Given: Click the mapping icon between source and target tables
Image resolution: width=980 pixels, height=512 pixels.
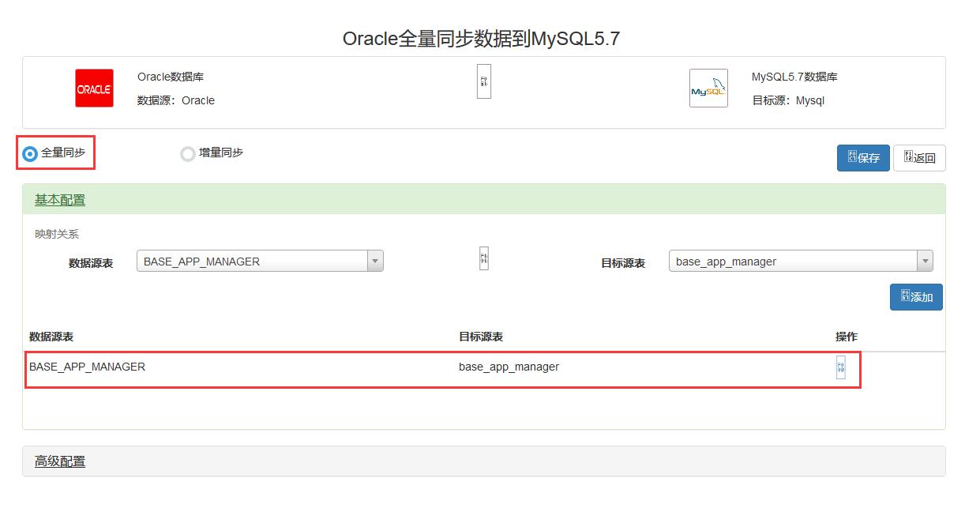Looking at the screenshot, I should [484, 258].
